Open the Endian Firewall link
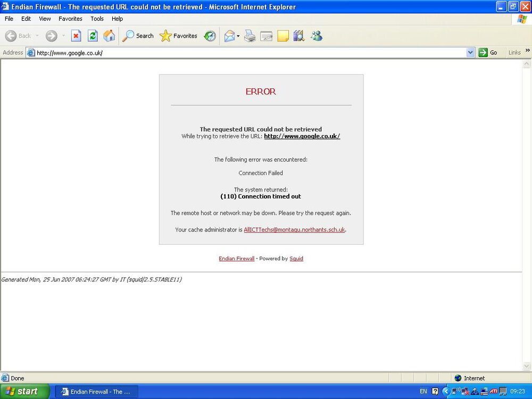 237,259
